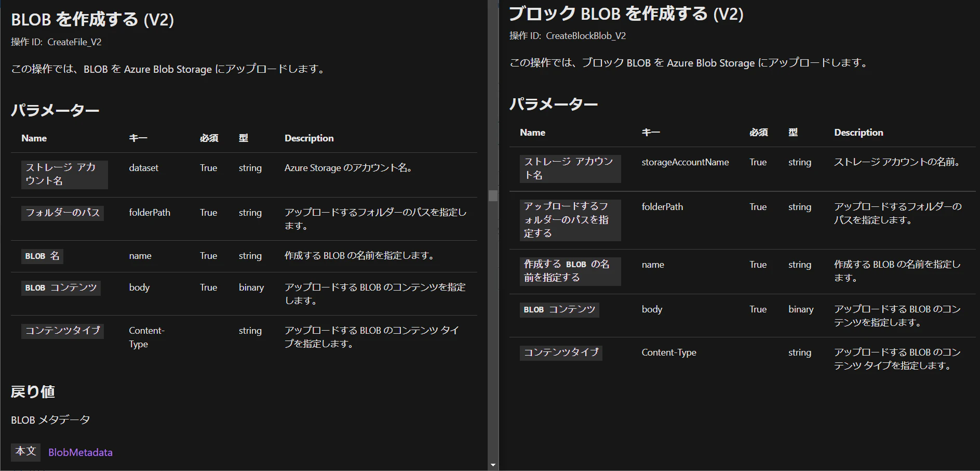Click the scrollbar down arrow
The height and width of the screenshot is (471, 980).
pyautogui.click(x=493, y=465)
